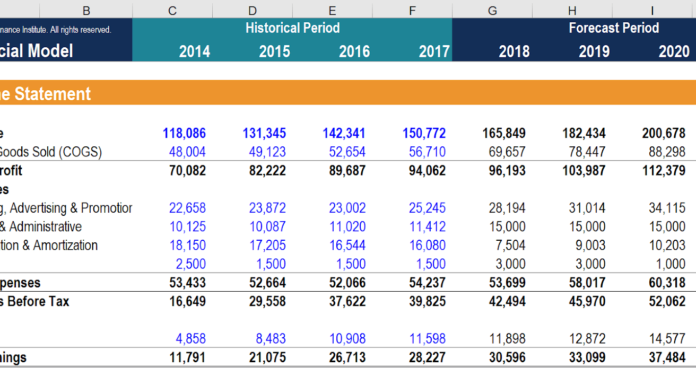696x385 pixels.
Task: Click the Historical Period header cell
Action: click(x=293, y=28)
